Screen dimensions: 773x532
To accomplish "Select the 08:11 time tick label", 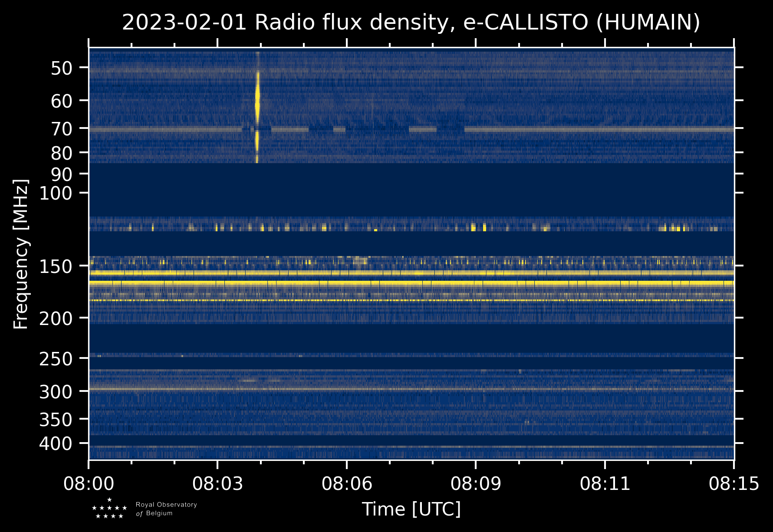I will pos(605,483).
